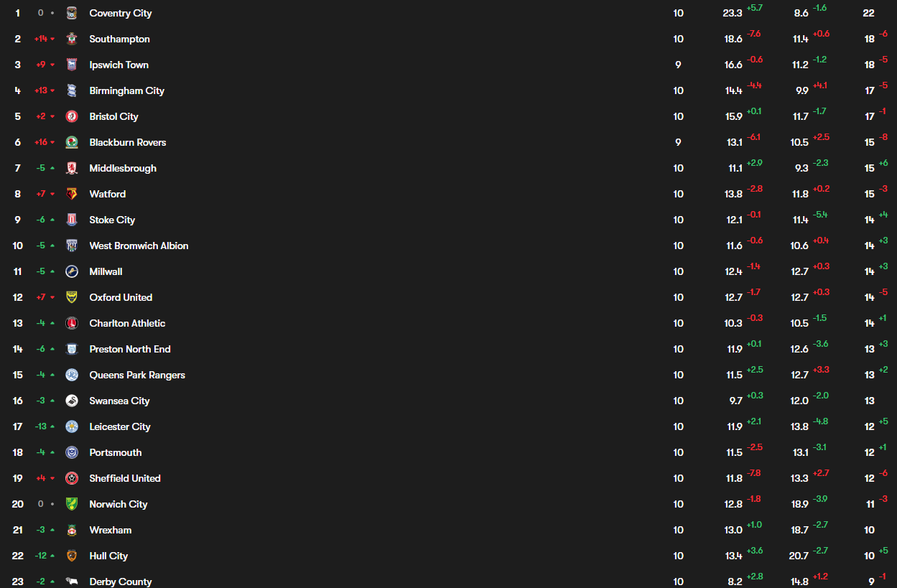Select the Ipswich Town crest icon
The image size is (897, 588).
pyautogui.click(x=71, y=65)
